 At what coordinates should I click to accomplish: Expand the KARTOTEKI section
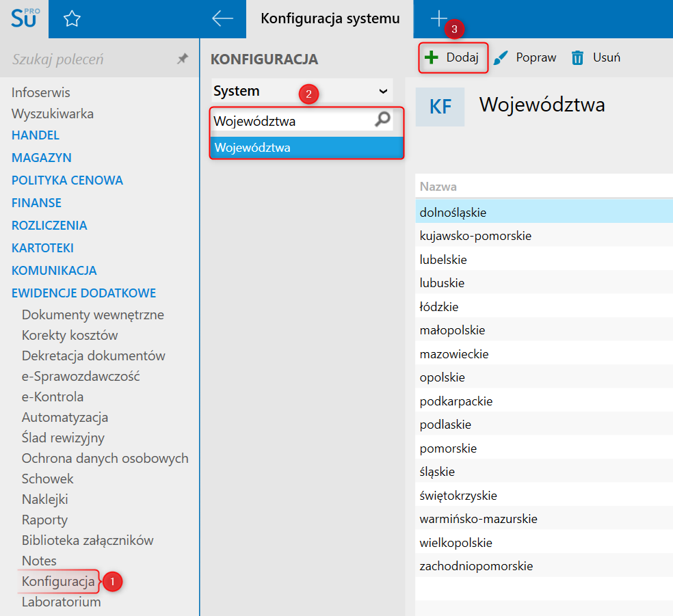pos(42,248)
